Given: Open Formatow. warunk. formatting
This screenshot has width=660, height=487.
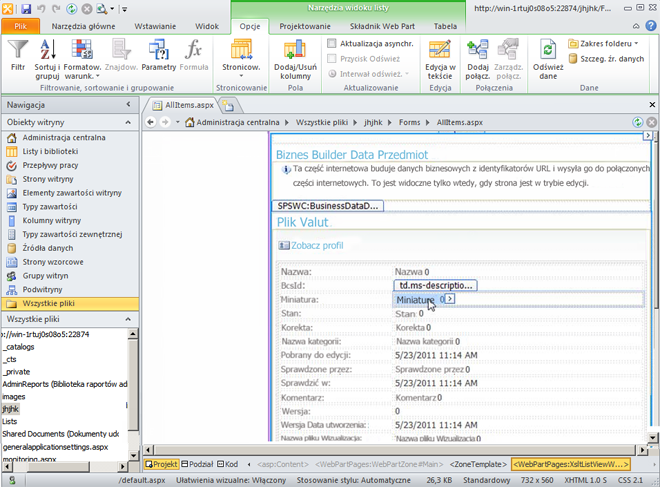Looking at the screenshot, I should [82, 59].
